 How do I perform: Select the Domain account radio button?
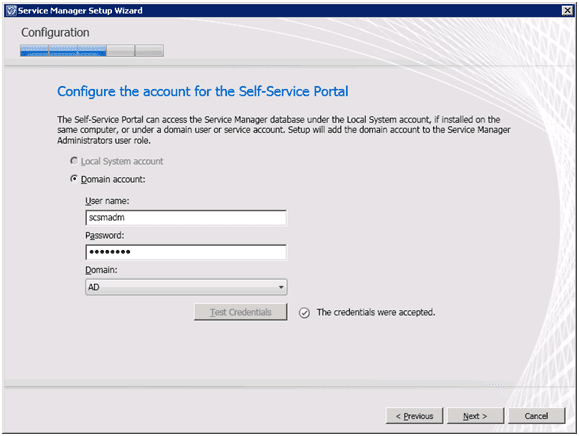74,179
